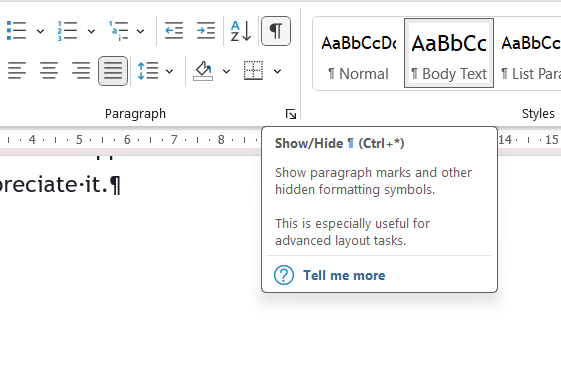The height and width of the screenshot is (380, 561).
Task: Open bullet library dropdown arrow
Action: [40, 31]
